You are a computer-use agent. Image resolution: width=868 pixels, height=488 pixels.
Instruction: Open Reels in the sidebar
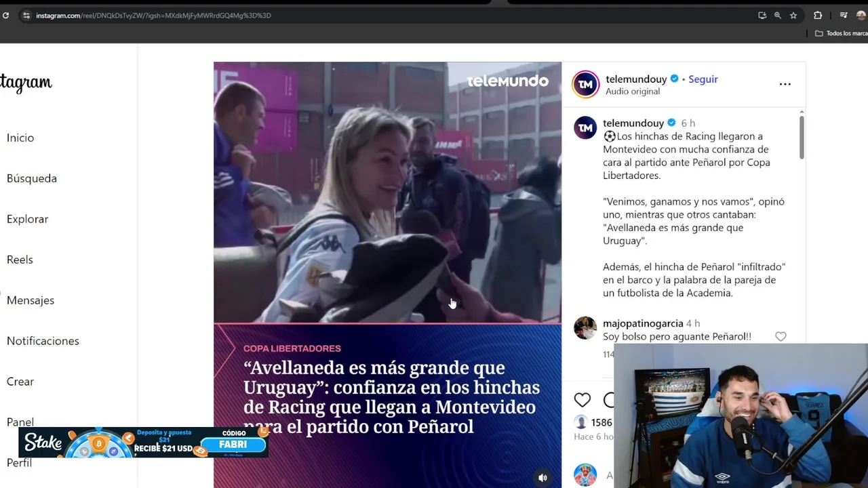click(20, 260)
